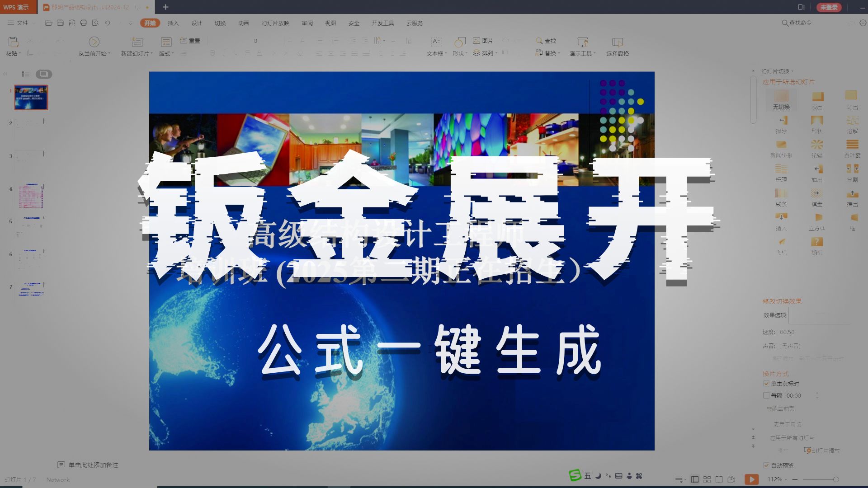The height and width of the screenshot is (488, 868).
Task: Expand the Presentation Tools dropdown arrow
Action: (x=594, y=53)
